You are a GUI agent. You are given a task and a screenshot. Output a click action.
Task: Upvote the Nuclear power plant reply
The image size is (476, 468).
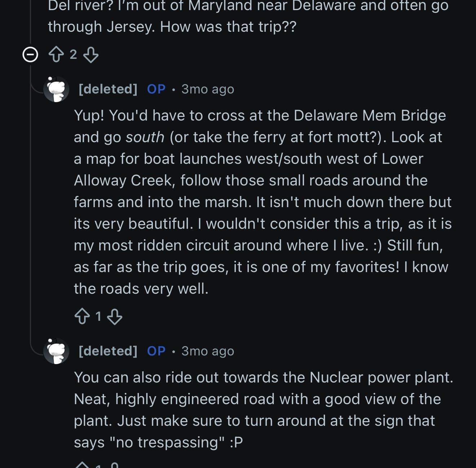click(x=82, y=464)
